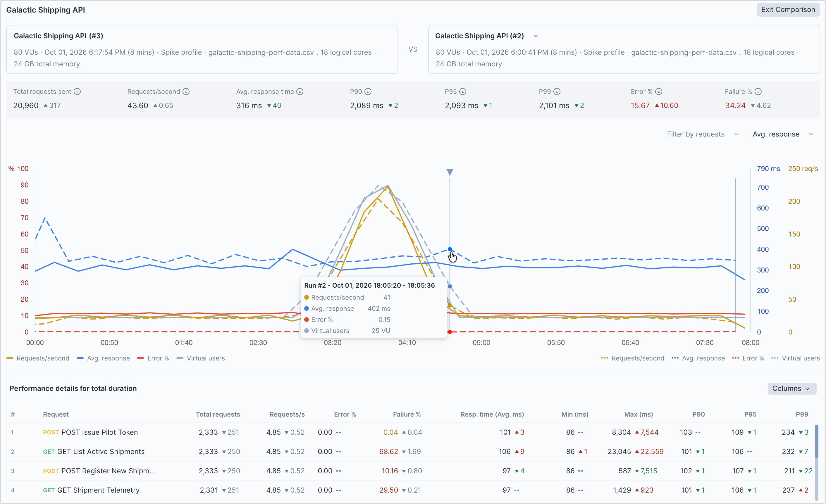Image resolution: width=826 pixels, height=504 pixels.
Task: Open GET Shipment Telemetry request
Action: coord(410,490)
